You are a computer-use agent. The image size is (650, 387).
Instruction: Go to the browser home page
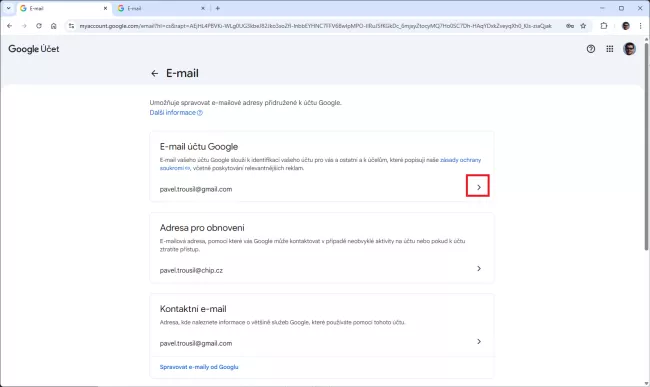[53, 26]
